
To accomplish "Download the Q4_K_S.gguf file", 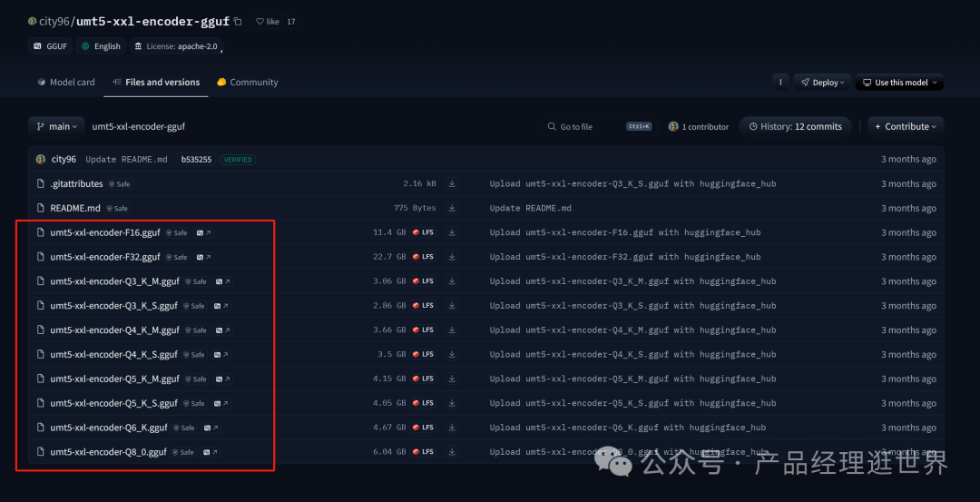I will (x=452, y=354).
